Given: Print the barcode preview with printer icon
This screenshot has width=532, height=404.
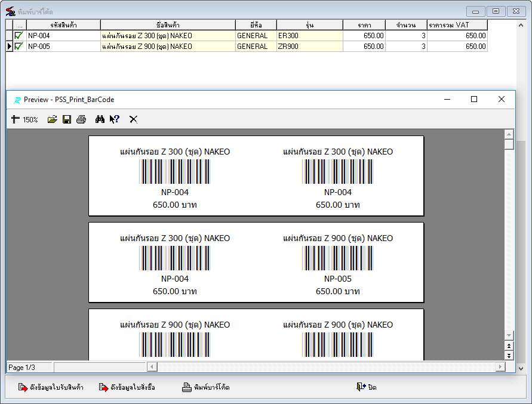Looking at the screenshot, I should [81, 119].
